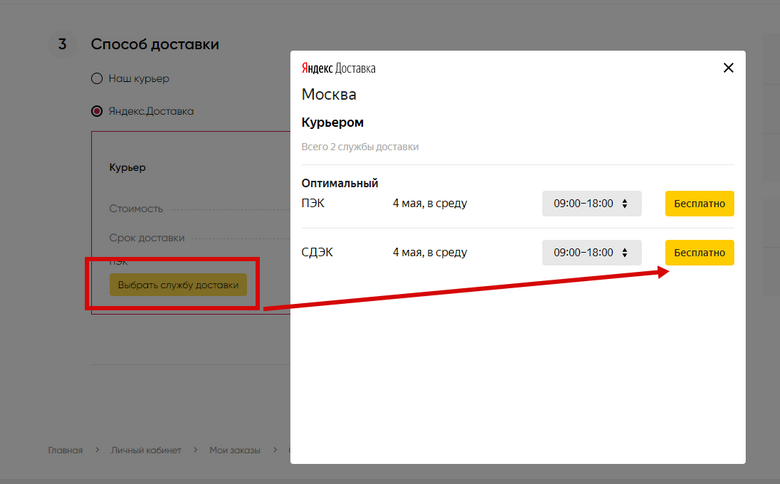Click the ПЭК carrier name in popup
This screenshot has width=780, height=484.
pyautogui.click(x=313, y=203)
